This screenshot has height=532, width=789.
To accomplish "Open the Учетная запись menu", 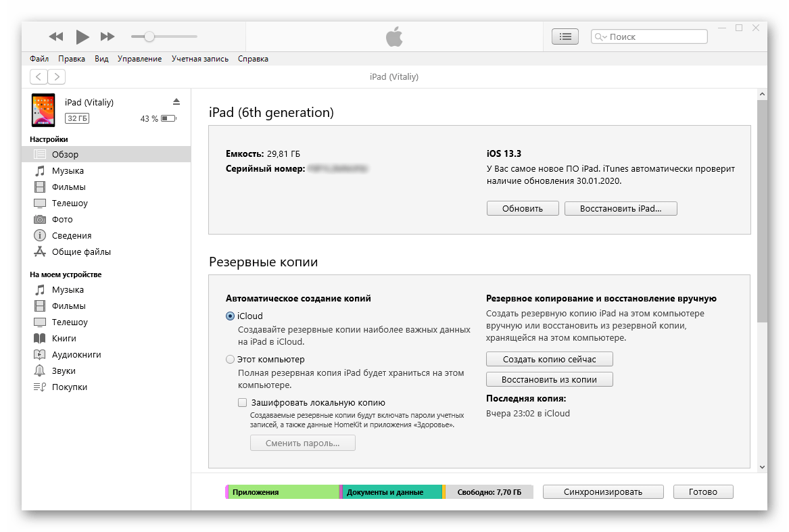I will click(x=199, y=59).
